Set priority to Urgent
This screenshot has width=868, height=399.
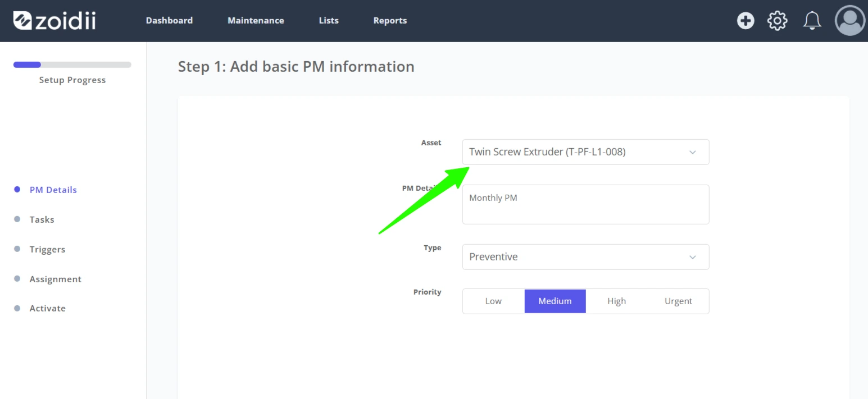click(678, 301)
